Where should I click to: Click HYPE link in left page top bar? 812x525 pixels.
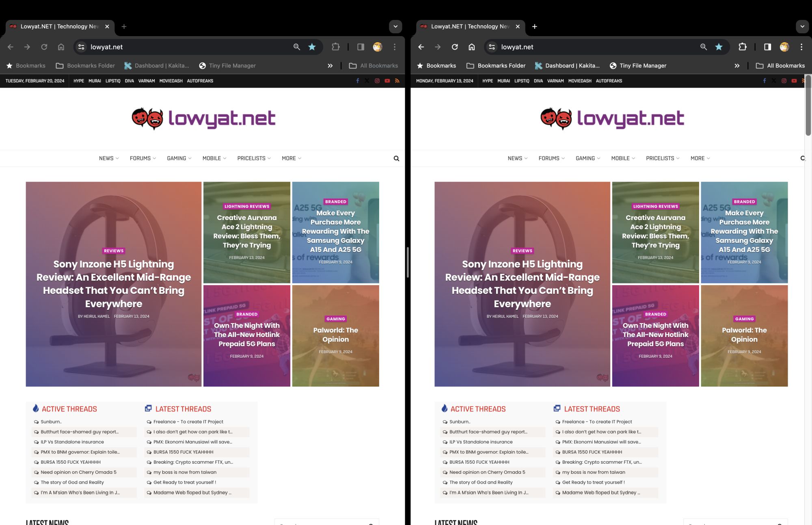(79, 81)
